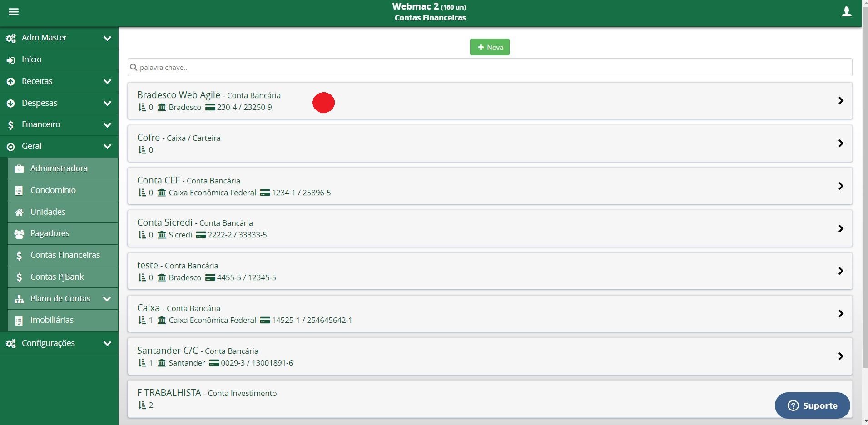Click the bank icon in Bradesco Web Agile row
Viewport: 868px width, 425px height.
coord(162,108)
